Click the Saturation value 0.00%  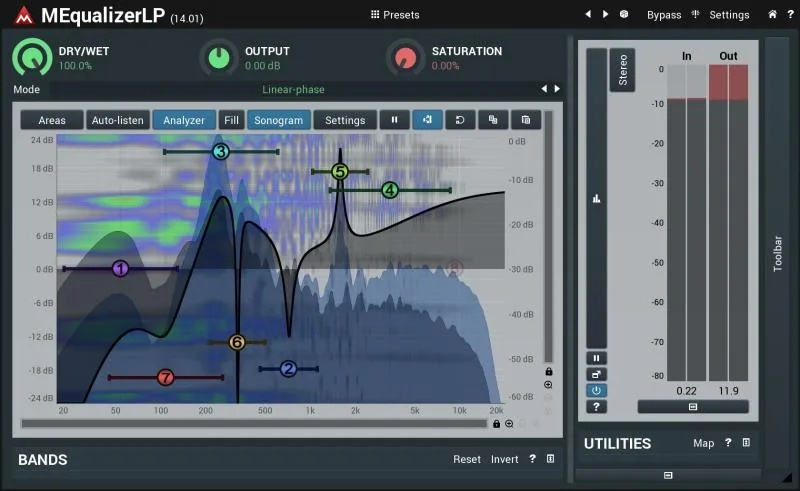click(x=445, y=66)
